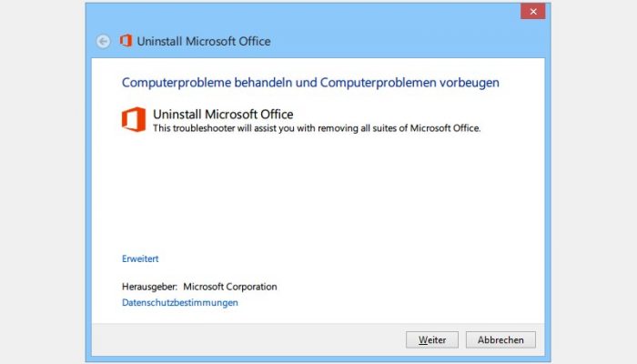Image resolution: width=637 pixels, height=364 pixels.
Task: Click the window title text Uninstall Microsoft Office
Action: point(204,41)
